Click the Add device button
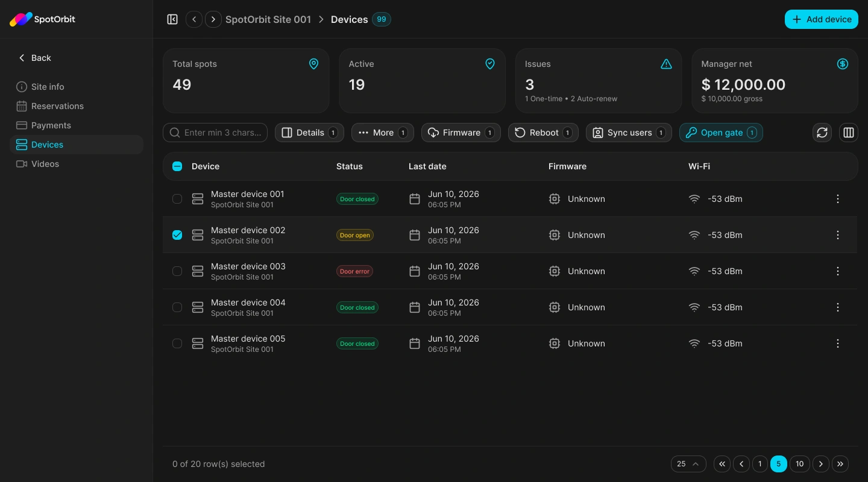 [822, 19]
